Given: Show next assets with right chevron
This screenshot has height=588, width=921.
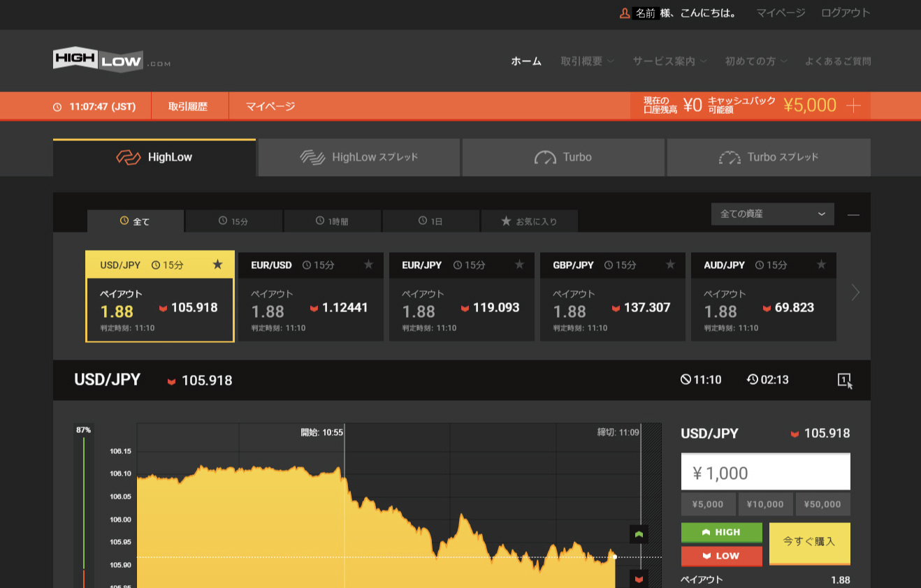Looking at the screenshot, I should 855,293.
